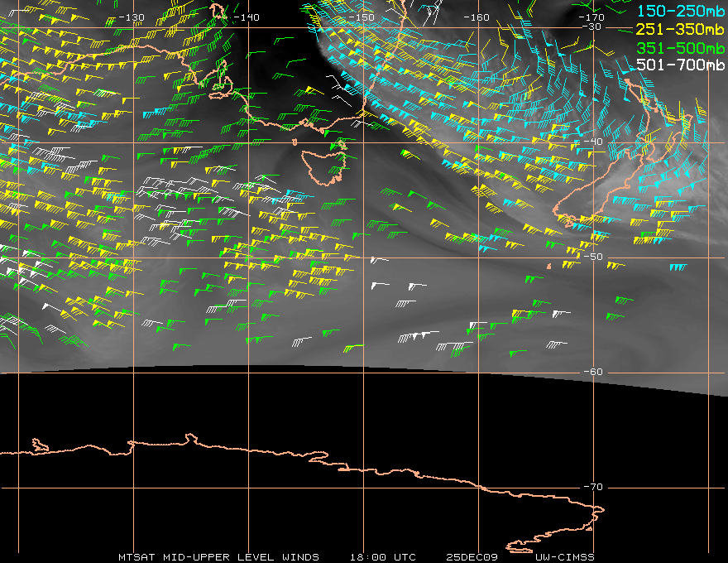Click the -50 latitude label
The width and height of the screenshot is (728, 563).
point(593,257)
